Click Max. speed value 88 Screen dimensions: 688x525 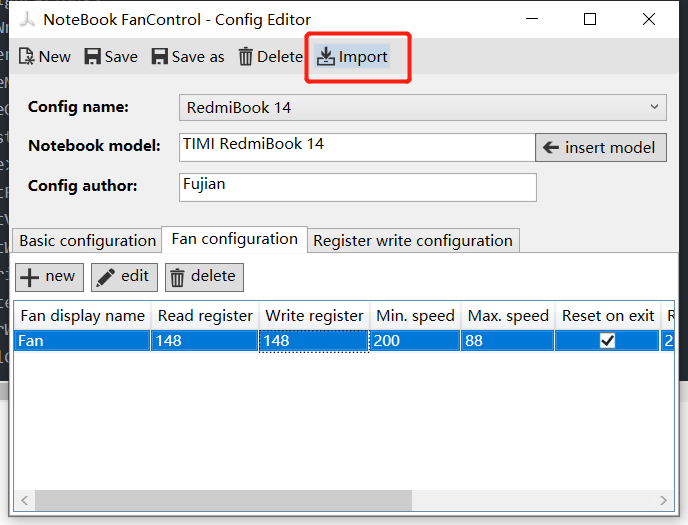coord(507,341)
